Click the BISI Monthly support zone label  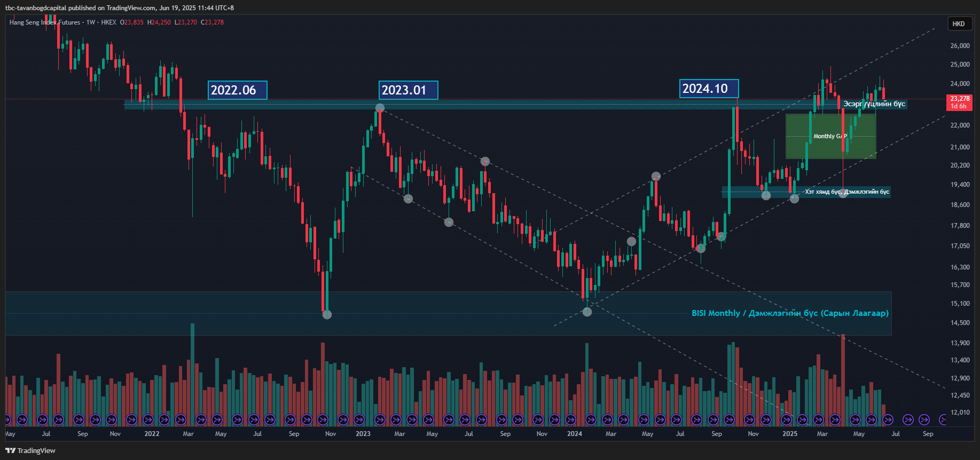point(790,313)
